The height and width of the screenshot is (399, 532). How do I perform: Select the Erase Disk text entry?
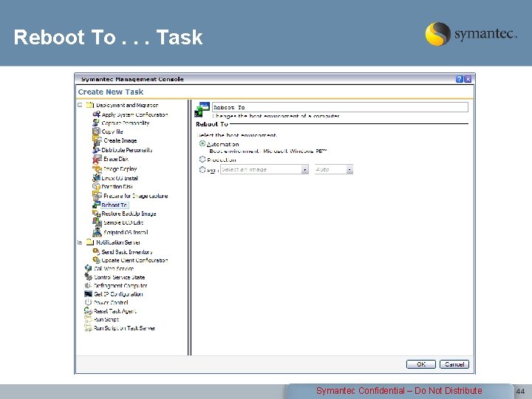[x=116, y=159]
